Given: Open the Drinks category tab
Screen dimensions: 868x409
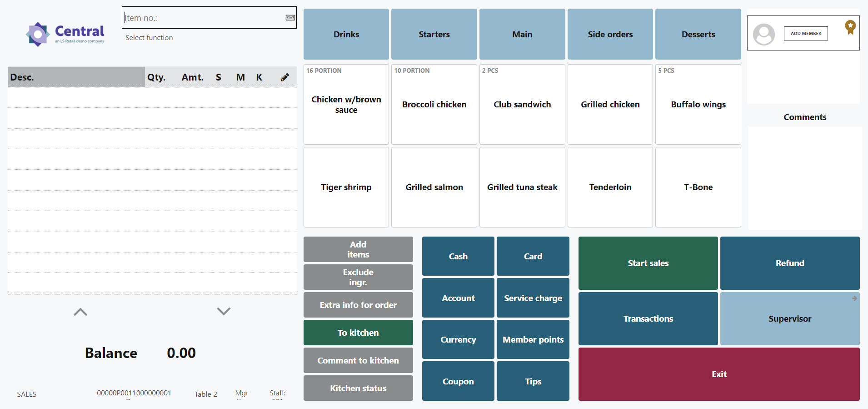Looking at the screenshot, I should tap(346, 34).
